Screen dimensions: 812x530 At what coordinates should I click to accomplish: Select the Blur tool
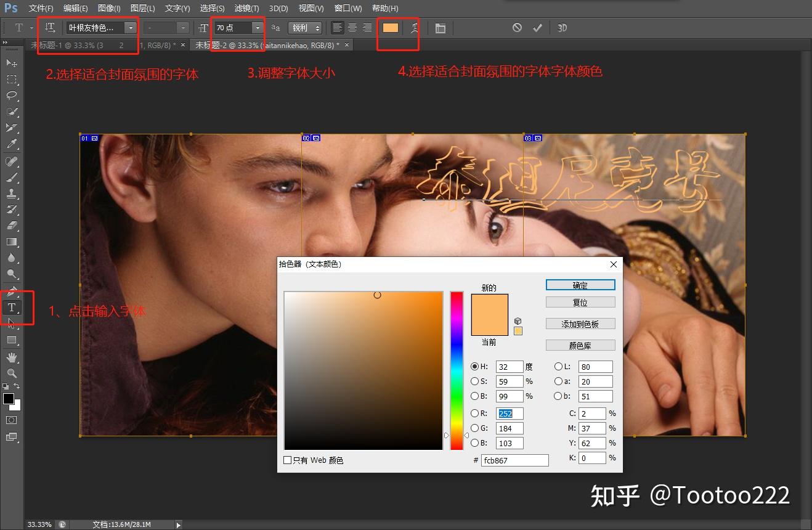(11, 258)
